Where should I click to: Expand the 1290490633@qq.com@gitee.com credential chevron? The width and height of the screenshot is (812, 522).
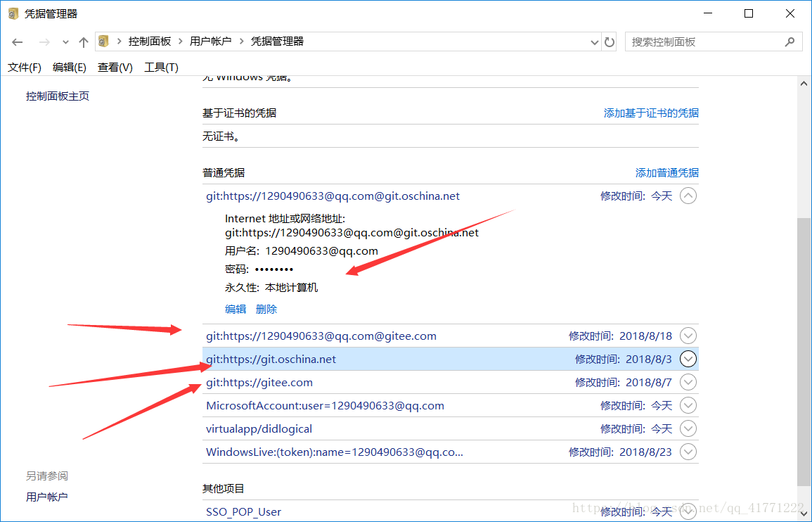[688, 336]
